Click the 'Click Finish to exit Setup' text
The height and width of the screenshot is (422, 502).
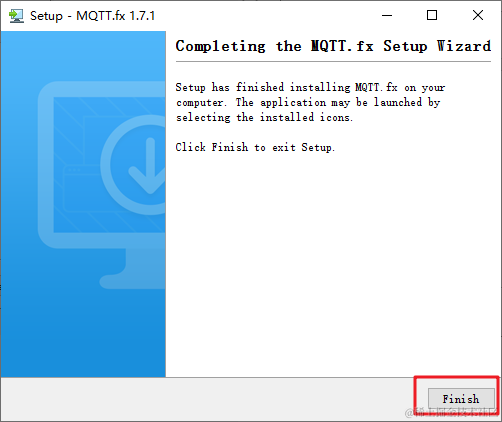(x=255, y=147)
